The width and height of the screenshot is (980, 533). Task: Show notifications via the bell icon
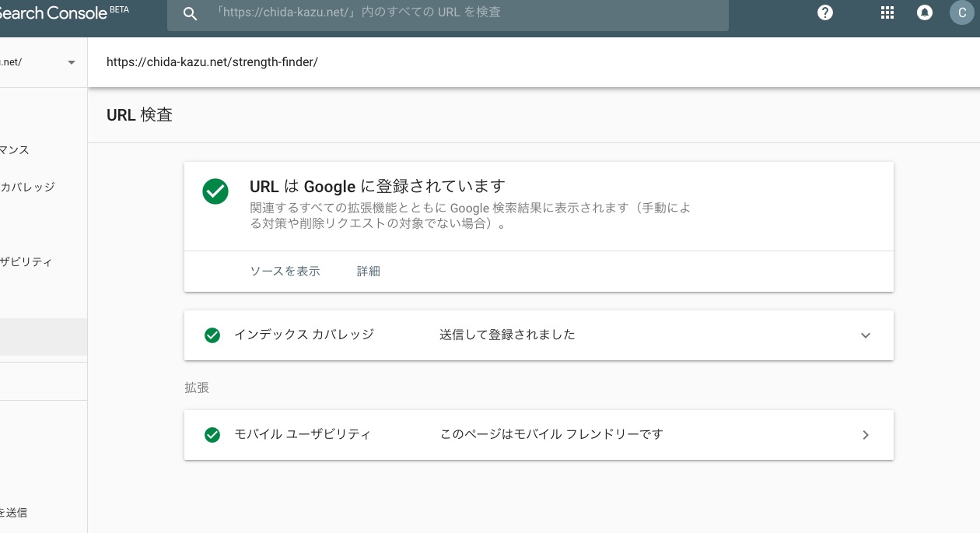point(925,13)
